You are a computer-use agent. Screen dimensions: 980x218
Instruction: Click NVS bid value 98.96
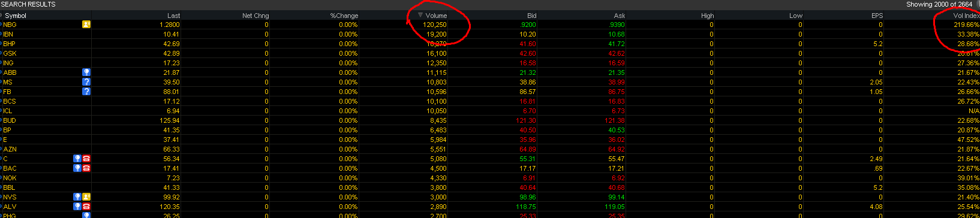pyautogui.click(x=528, y=197)
